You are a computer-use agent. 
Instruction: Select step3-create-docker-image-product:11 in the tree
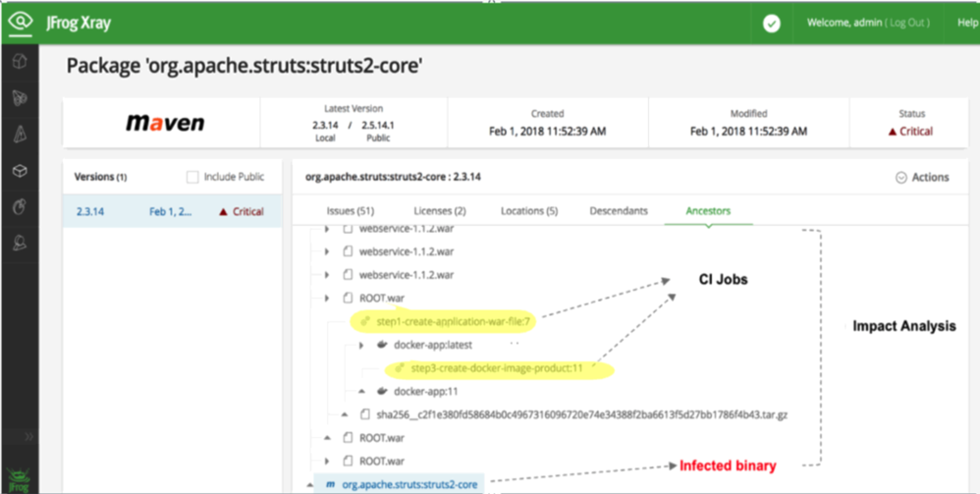point(497,368)
